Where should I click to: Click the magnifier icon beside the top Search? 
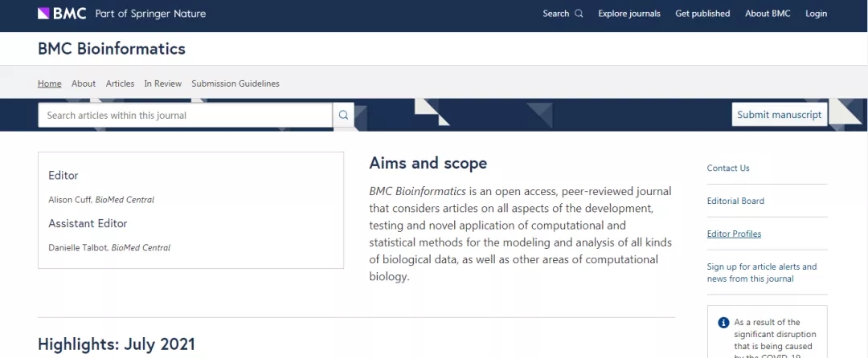tap(579, 14)
